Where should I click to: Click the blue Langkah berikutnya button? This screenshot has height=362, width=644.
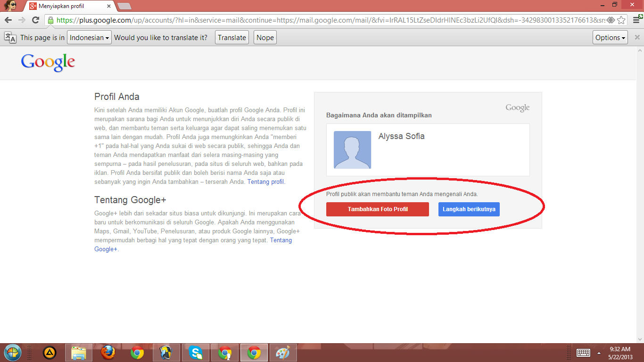469,209
